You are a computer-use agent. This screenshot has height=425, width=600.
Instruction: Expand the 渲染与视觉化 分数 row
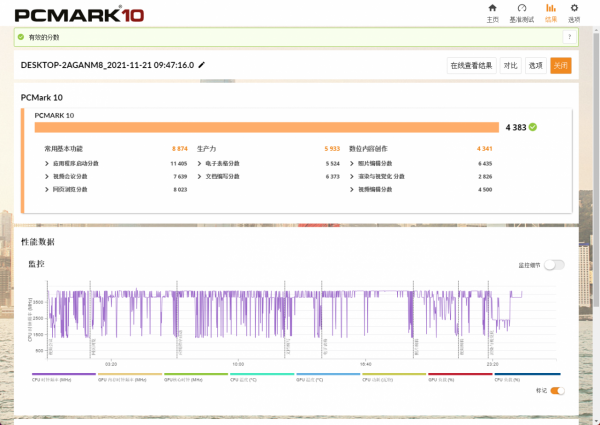[x=352, y=176]
